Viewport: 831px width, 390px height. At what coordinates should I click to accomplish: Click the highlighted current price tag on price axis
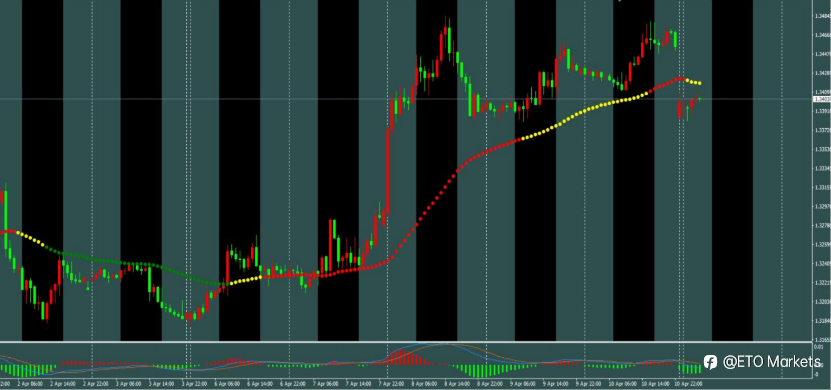click(x=822, y=99)
